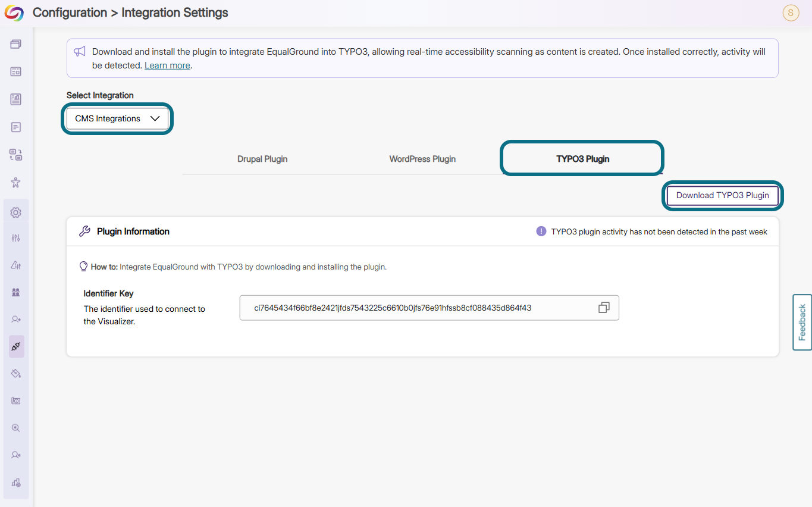Follow the Learn more link
812x507 pixels.
click(167, 65)
